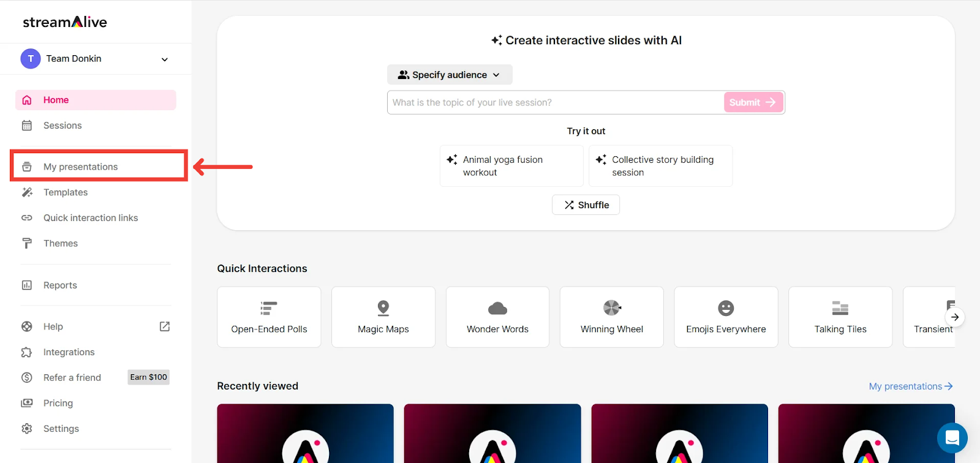Select the Wonder Words cloud icon

(497, 308)
